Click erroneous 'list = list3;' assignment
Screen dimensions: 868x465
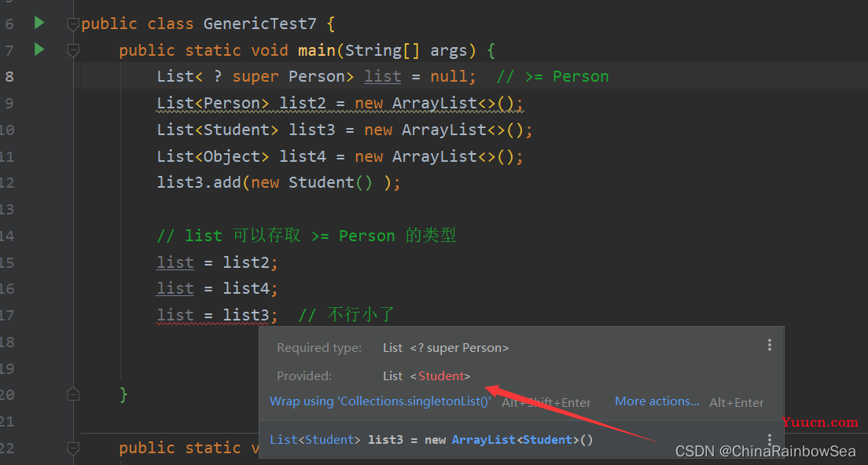tap(217, 315)
